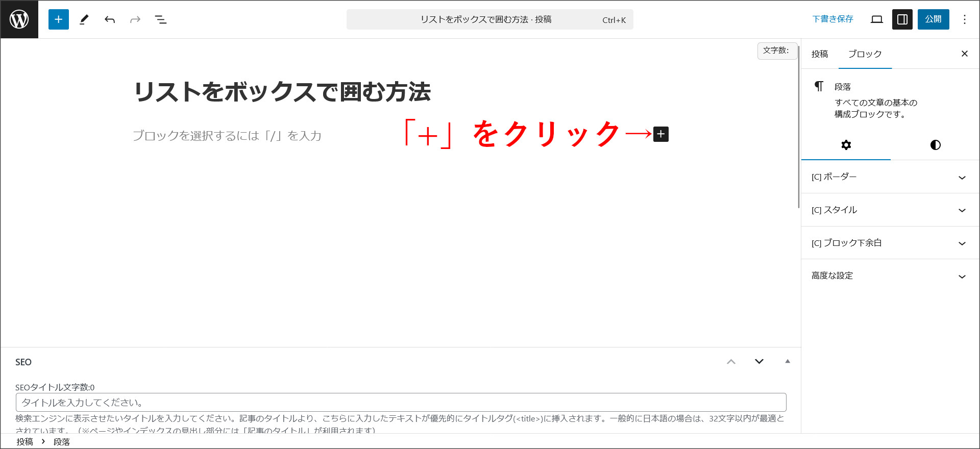Click the SEOタイトル文字数:0 label
Screen dimensions: 980x449
tap(55, 387)
